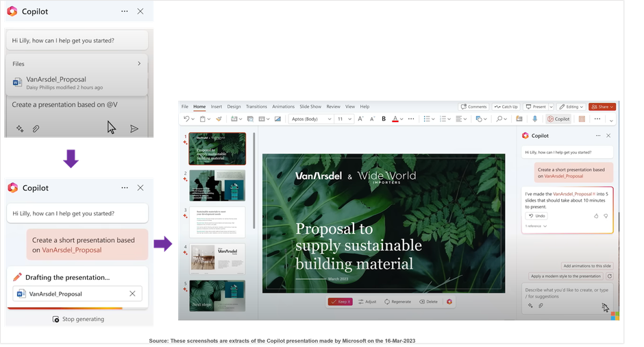Click the Find magnifier icon in the ribbon

click(x=499, y=119)
